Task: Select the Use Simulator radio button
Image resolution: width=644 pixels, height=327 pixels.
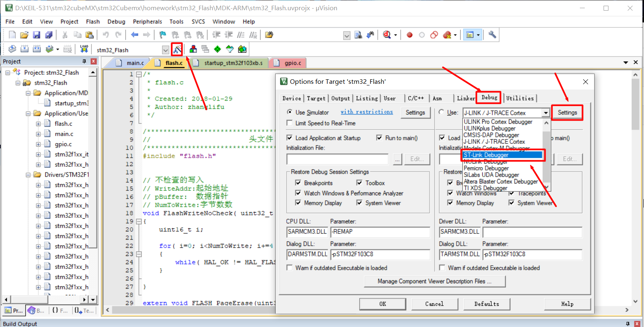Action: click(290, 112)
